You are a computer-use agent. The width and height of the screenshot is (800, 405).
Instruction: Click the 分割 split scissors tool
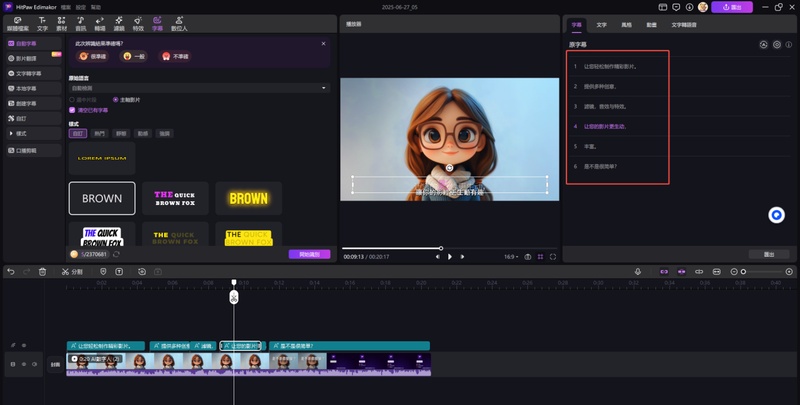[72, 272]
